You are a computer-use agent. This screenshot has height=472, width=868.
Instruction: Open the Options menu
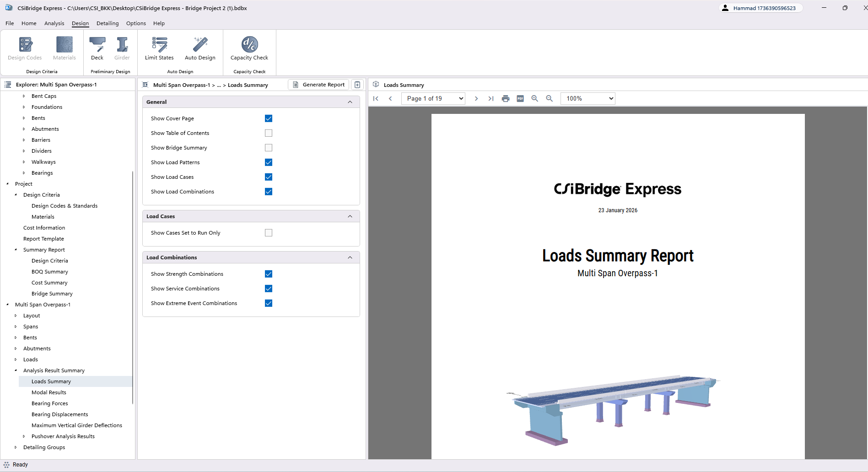(135, 23)
